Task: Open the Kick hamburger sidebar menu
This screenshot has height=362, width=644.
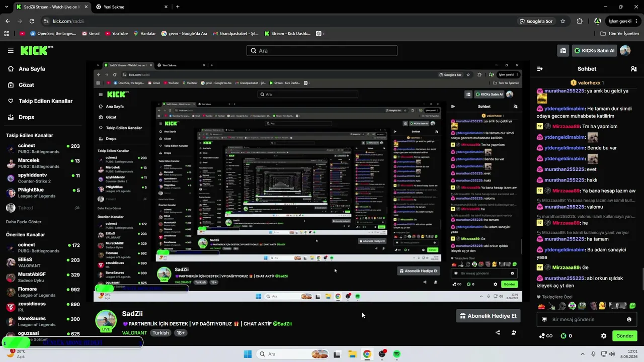Action: 11,51
